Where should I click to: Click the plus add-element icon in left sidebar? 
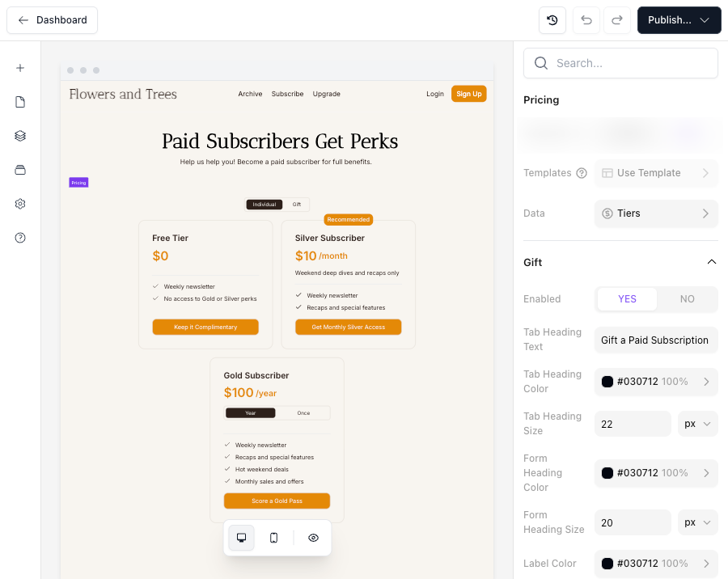coord(20,68)
